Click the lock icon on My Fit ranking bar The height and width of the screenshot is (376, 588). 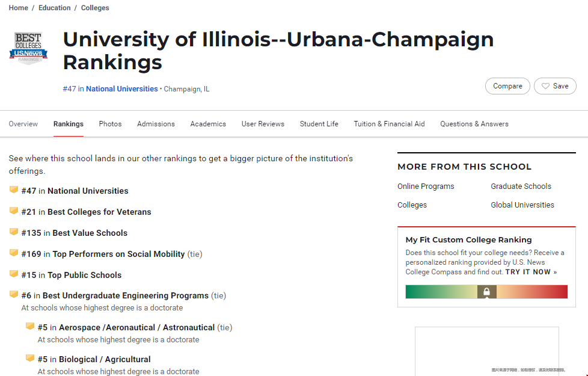[x=487, y=292]
